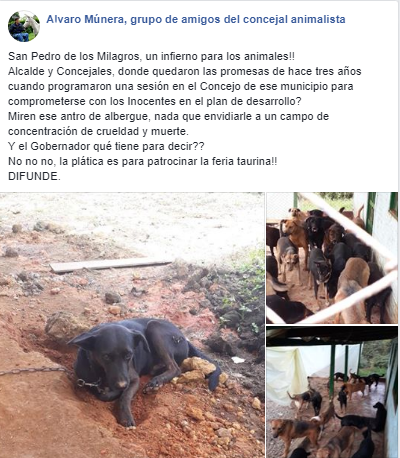Open the bottom-right photo of dogs under the roof
Image resolution: width=400 pixels, height=458 pixels.
click(332, 392)
